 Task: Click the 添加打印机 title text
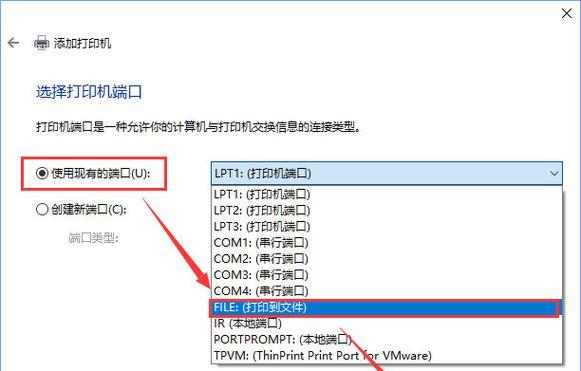(82, 43)
